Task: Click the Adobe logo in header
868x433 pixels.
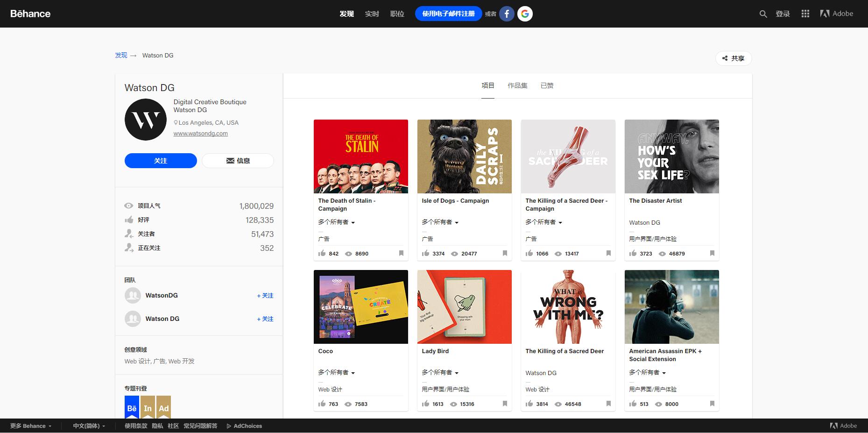Action: pos(837,14)
